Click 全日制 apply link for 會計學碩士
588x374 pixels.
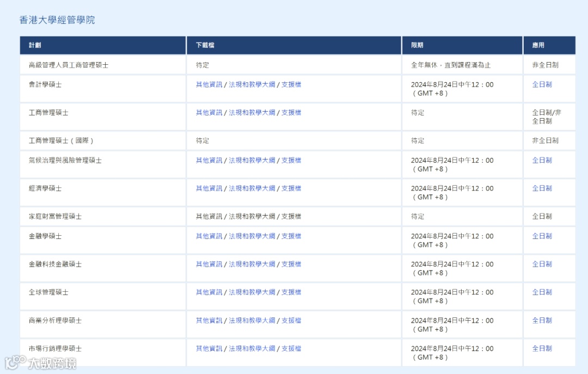pyautogui.click(x=542, y=85)
